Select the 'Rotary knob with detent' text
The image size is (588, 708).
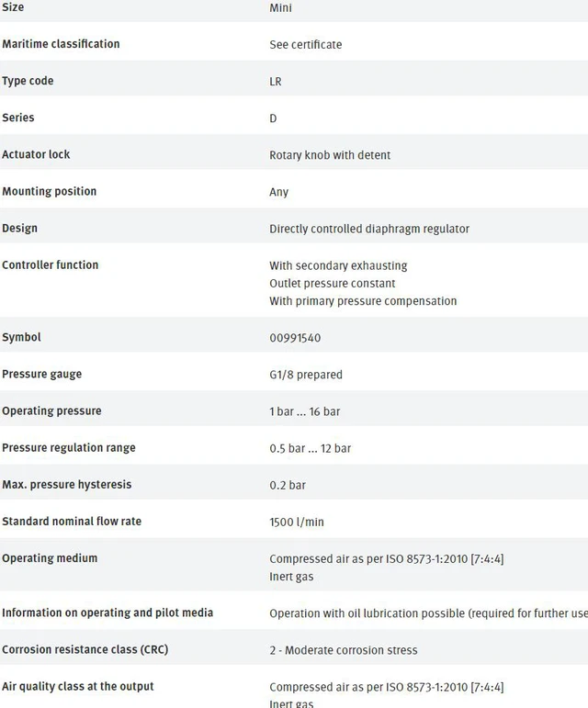click(x=330, y=155)
